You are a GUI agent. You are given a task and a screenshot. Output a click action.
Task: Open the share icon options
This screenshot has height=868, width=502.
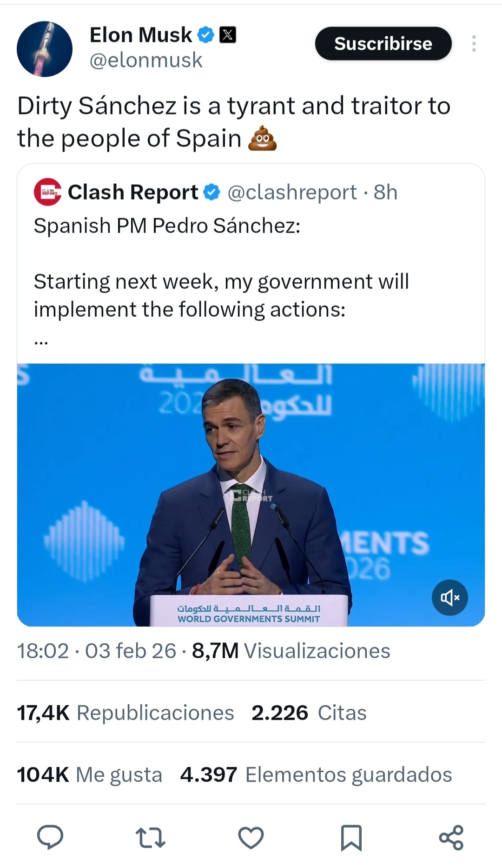click(451, 838)
